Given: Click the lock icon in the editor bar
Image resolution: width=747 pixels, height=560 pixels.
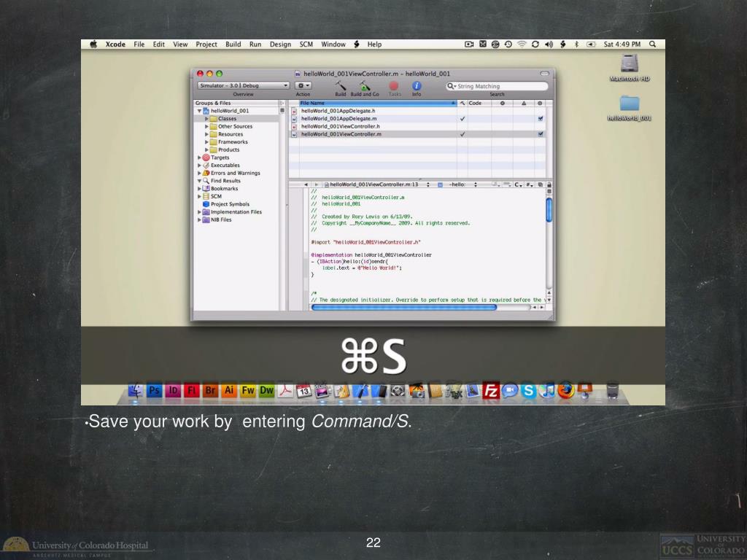Looking at the screenshot, I should 549,184.
